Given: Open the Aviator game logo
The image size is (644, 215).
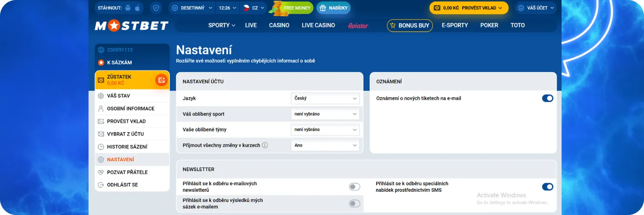Looking at the screenshot, I should click(358, 25).
